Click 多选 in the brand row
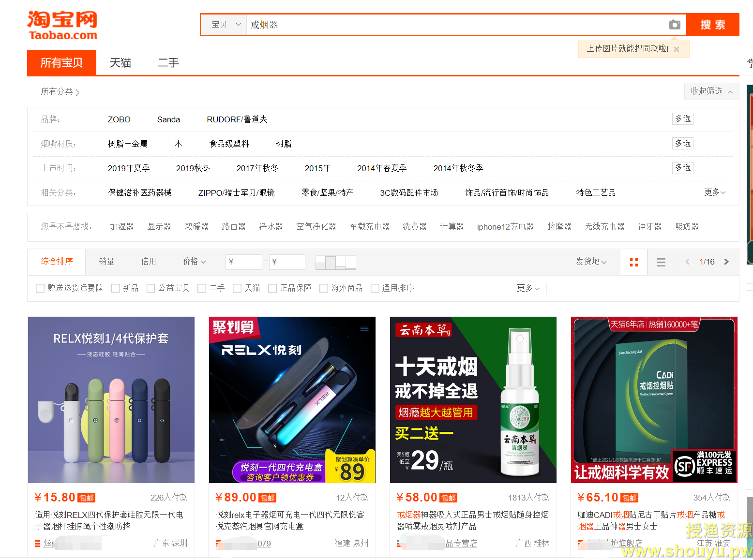This screenshot has width=753, height=560. coord(683,118)
